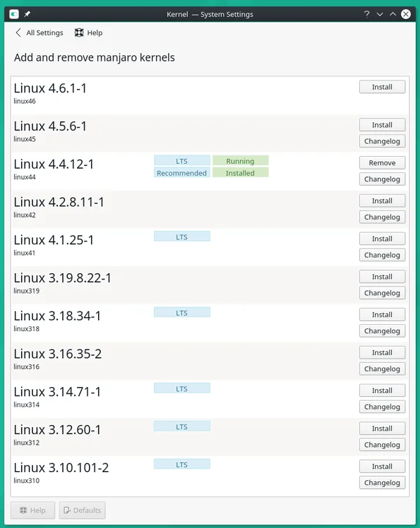Install the Linux 3.18.34-1 kernel
420x528 pixels.
click(x=381, y=314)
